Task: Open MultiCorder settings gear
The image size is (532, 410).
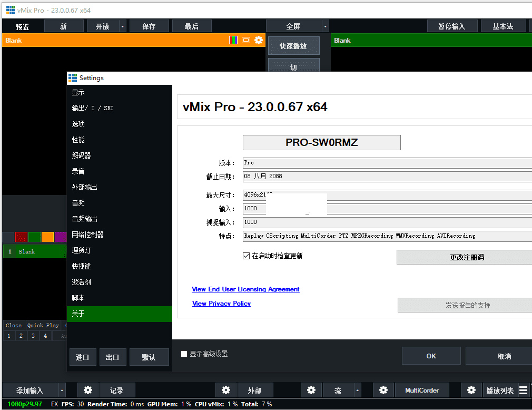Action: [383, 391]
